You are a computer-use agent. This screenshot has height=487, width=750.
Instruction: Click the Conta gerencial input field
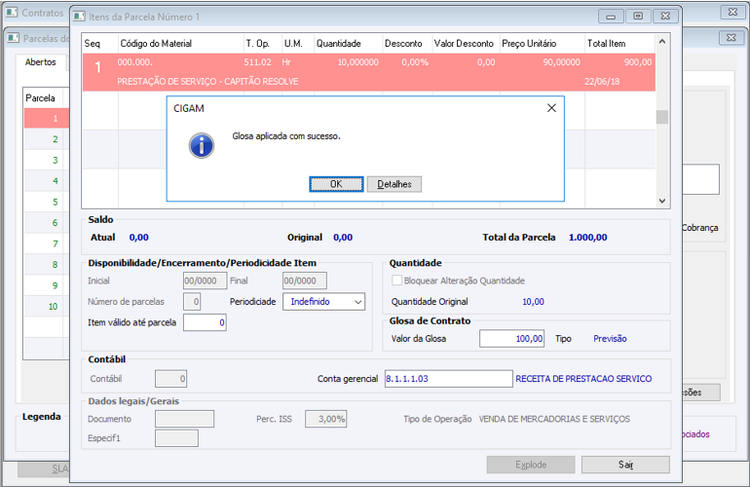pos(448,379)
